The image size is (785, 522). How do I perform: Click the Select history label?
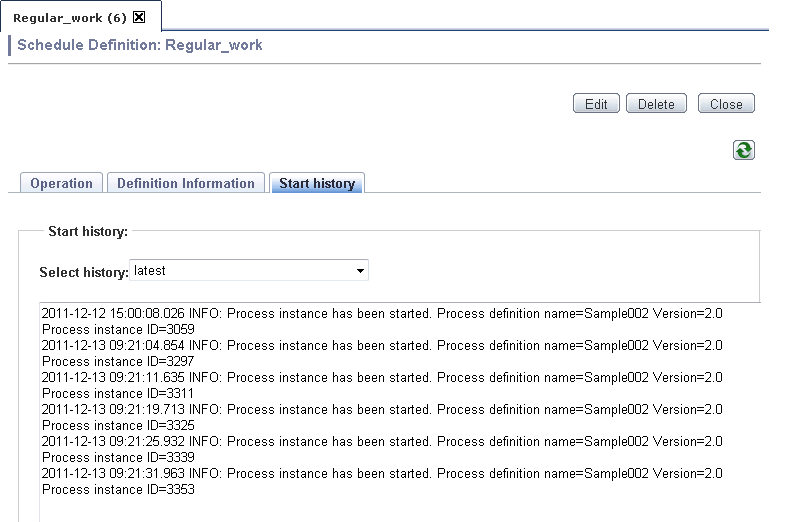coord(84,272)
